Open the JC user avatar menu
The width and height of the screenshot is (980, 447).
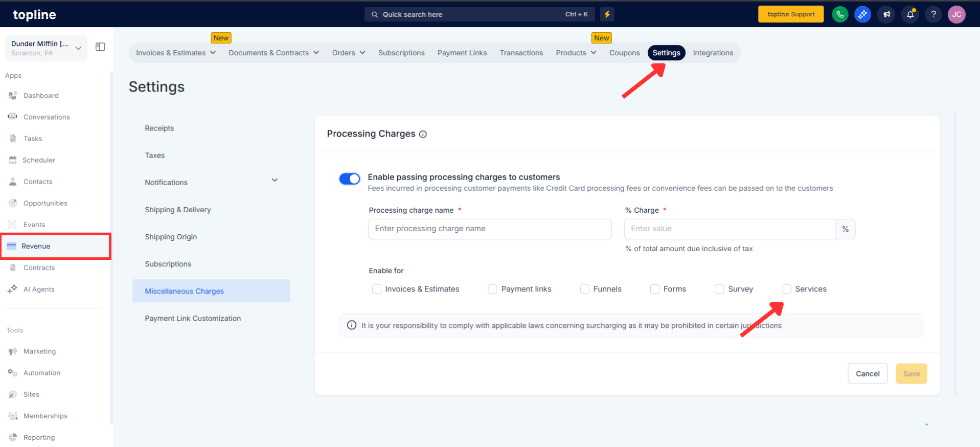click(x=956, y=14)
